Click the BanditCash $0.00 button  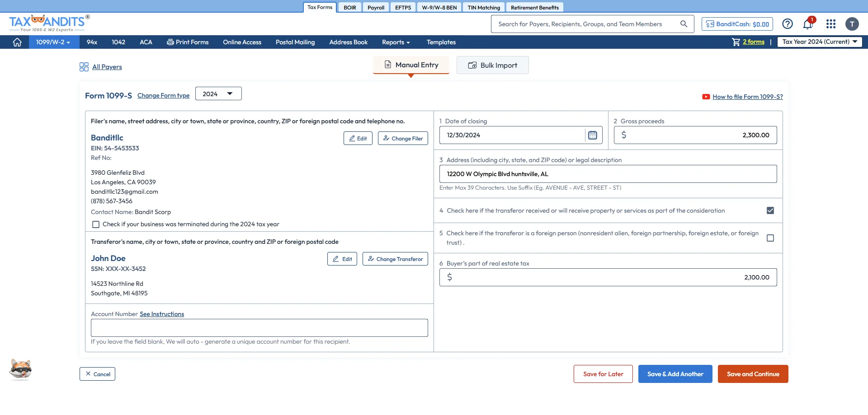(x=737, y=24)
